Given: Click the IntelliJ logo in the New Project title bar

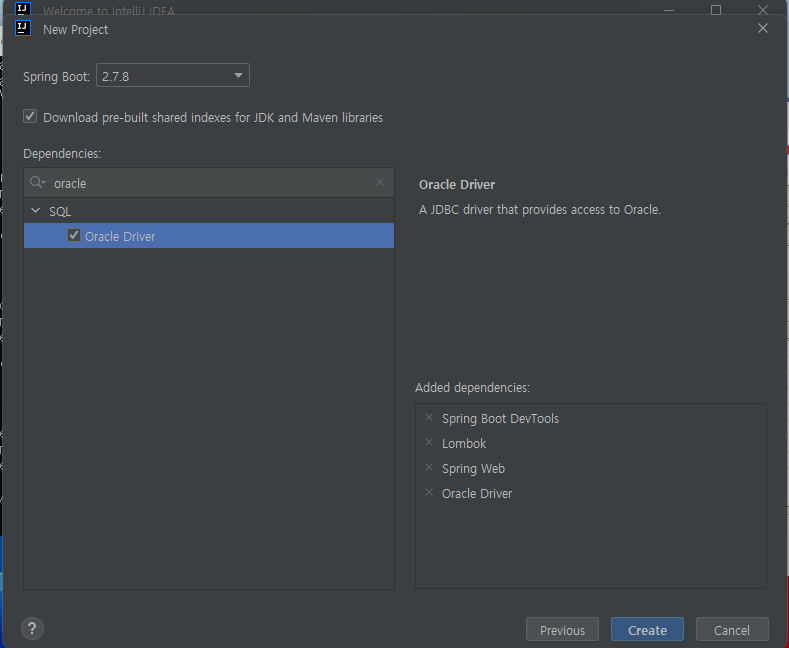Looking at the screenshot, I should [23, 28].
